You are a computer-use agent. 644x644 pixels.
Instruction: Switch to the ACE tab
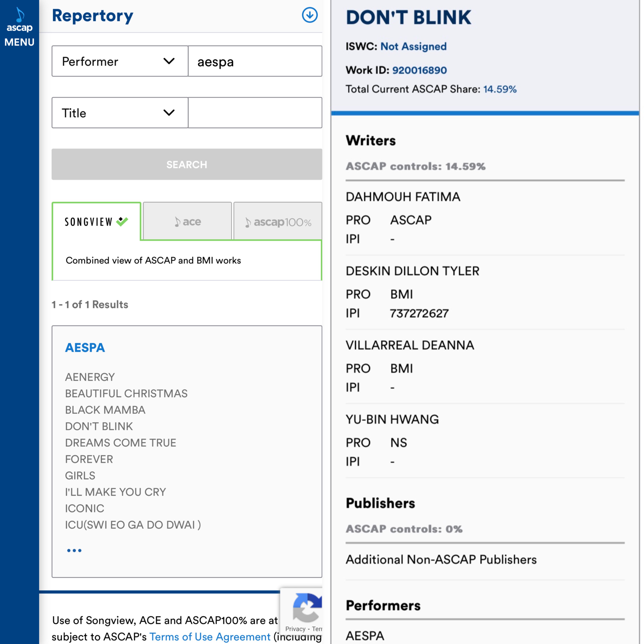tap(187, 222)
